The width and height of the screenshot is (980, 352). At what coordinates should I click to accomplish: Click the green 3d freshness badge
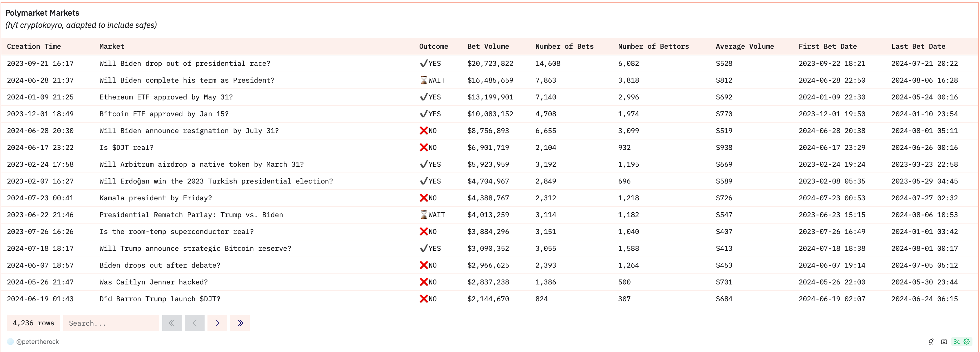961,342
